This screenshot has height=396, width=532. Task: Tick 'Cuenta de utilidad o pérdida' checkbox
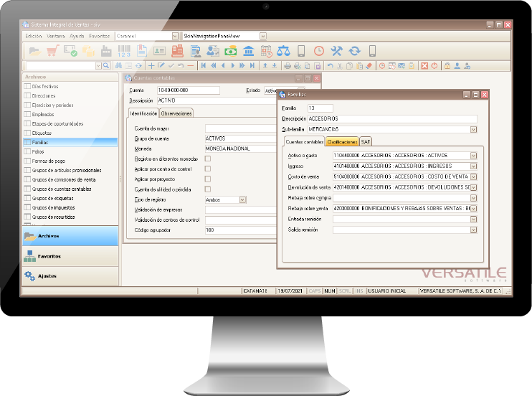click(208, 189)
